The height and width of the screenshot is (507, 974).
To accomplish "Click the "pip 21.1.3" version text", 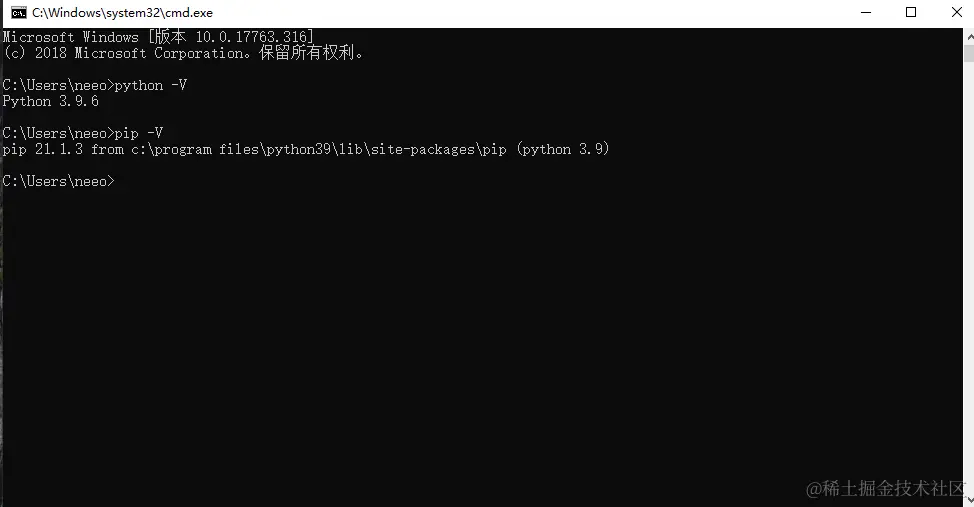I will [43, 149].
